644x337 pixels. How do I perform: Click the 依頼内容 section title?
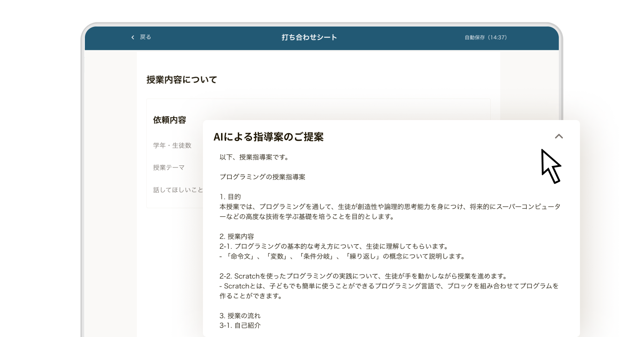click(170, 120)
